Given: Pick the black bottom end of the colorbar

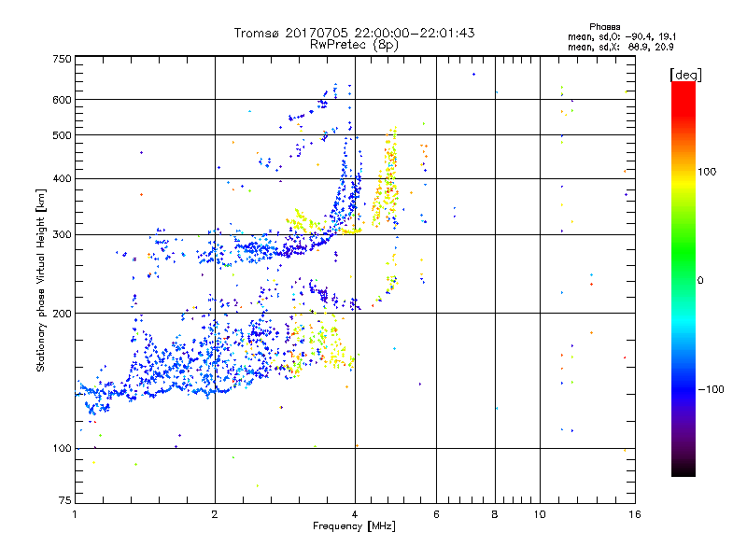Looking at the screenshot, I should click(x=684, y=469).
